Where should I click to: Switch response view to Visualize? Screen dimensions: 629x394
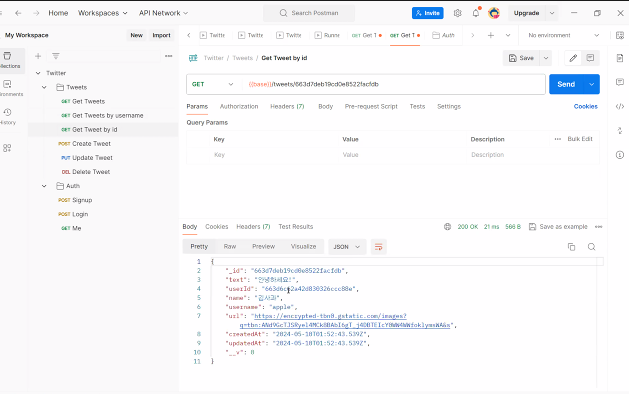coord(303,246)
